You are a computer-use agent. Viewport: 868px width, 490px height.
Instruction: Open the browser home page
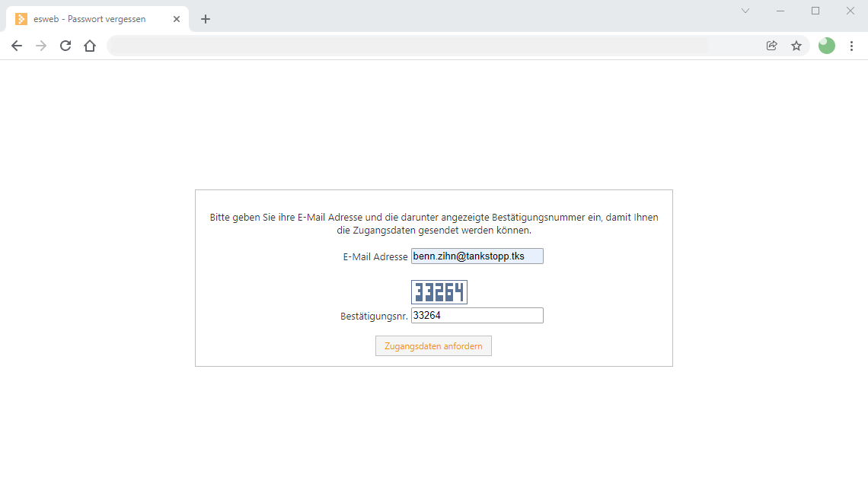(x=90, y=46)
